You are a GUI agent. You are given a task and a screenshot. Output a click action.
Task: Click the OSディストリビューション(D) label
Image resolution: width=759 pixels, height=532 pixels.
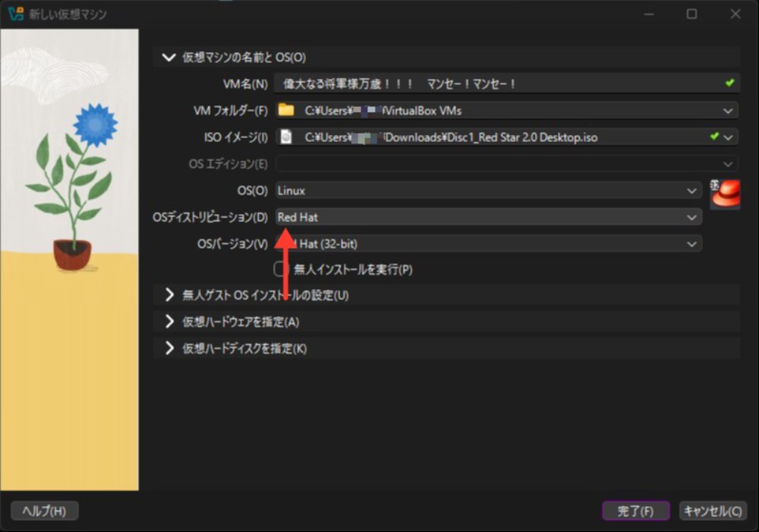(x=210, y=217)
